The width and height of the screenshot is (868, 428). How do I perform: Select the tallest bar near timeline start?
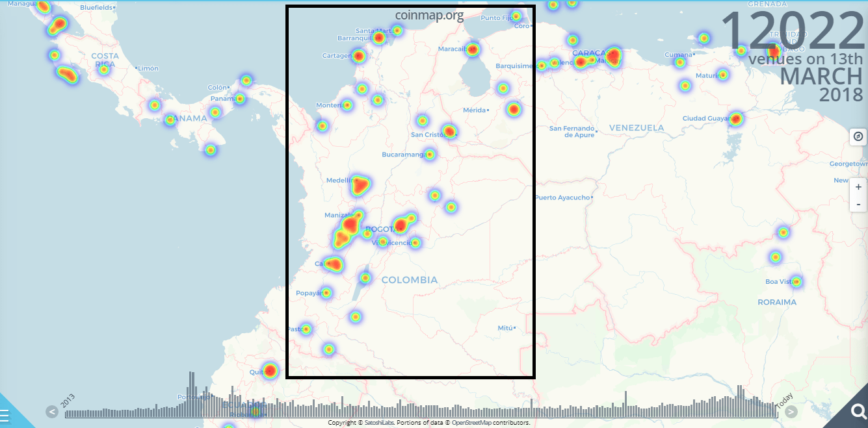[x=191, y=393]
